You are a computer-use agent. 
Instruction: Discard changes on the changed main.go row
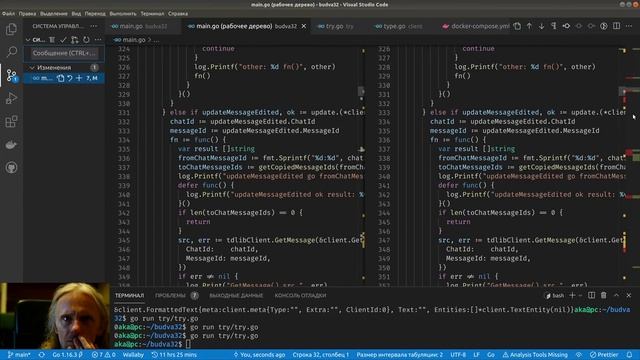70,78
